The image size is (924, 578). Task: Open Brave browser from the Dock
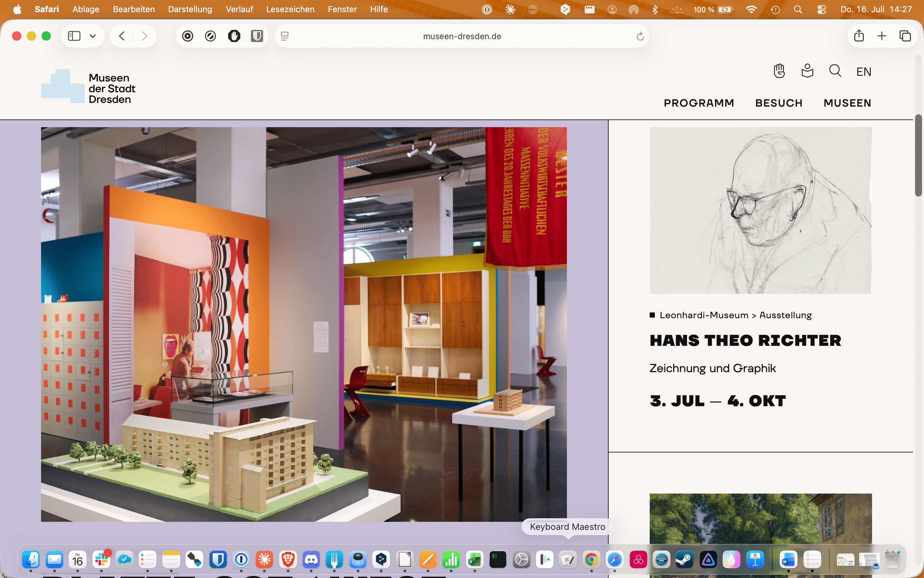[x=288, y=560]
